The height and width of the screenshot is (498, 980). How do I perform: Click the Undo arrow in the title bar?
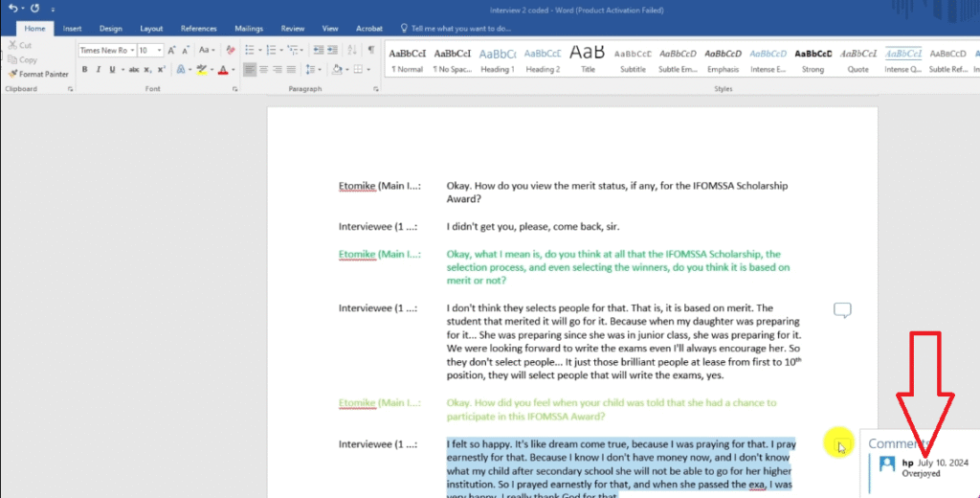coord(11,8)
